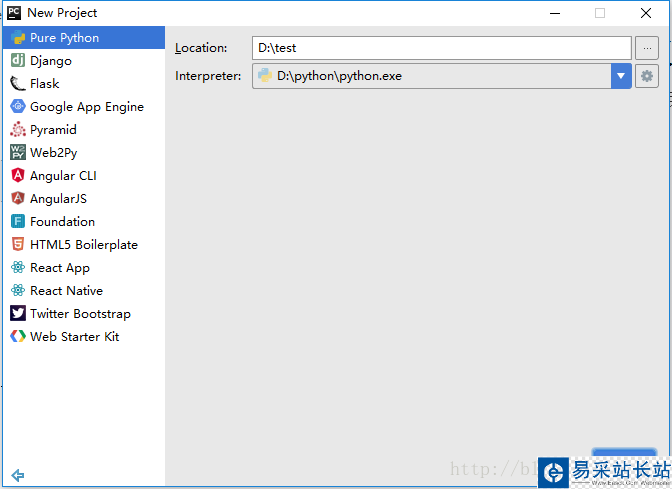Click the HTML5 Boilerplate icon
This screenshot has width=672, height=489.
pyautogui.click(x=18, y=245)
